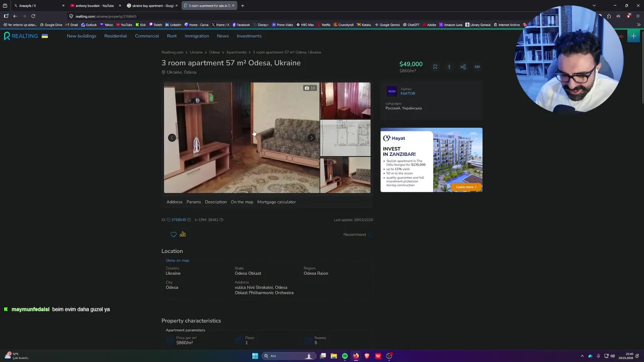Show the next gallery photo
644x362 pixels.
click(x=311, y=138)
